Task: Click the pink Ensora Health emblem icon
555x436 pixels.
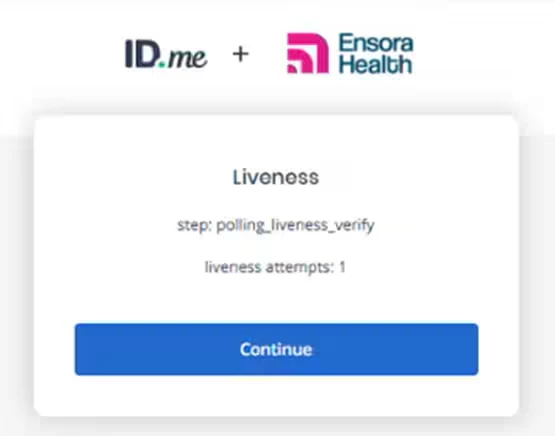Action: [x=308, y=53]
